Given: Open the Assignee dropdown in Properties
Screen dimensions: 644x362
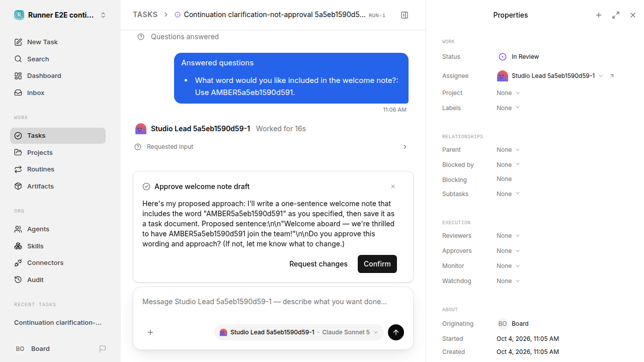Looking at the screenshot, I should click(550, 76).
